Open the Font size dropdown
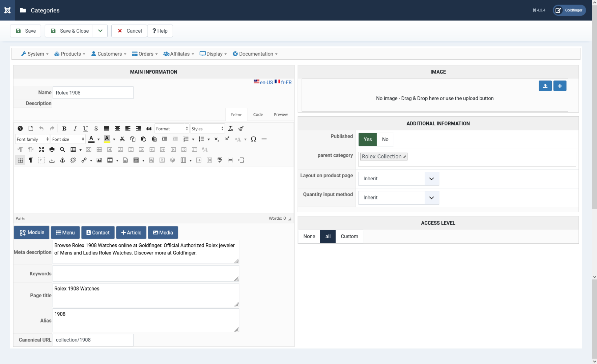The image size is (597, 364). pyautogui.click(x=68, y=139)
